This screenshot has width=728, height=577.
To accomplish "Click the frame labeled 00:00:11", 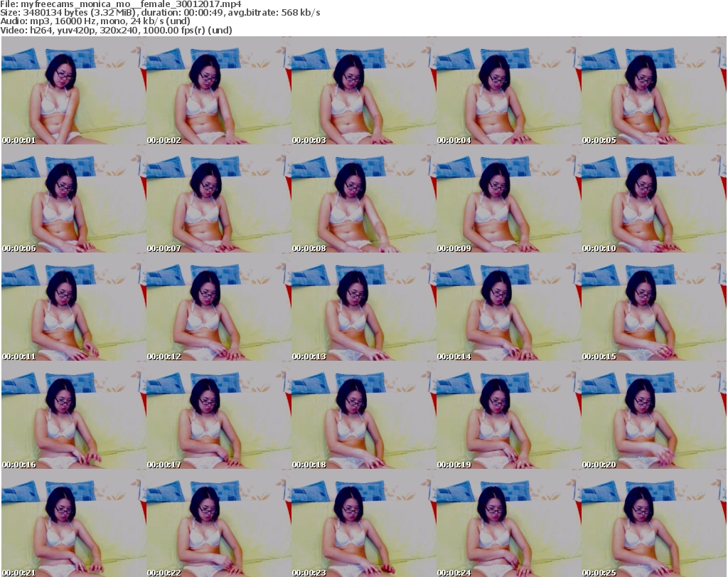I will (x=74, y=307).
